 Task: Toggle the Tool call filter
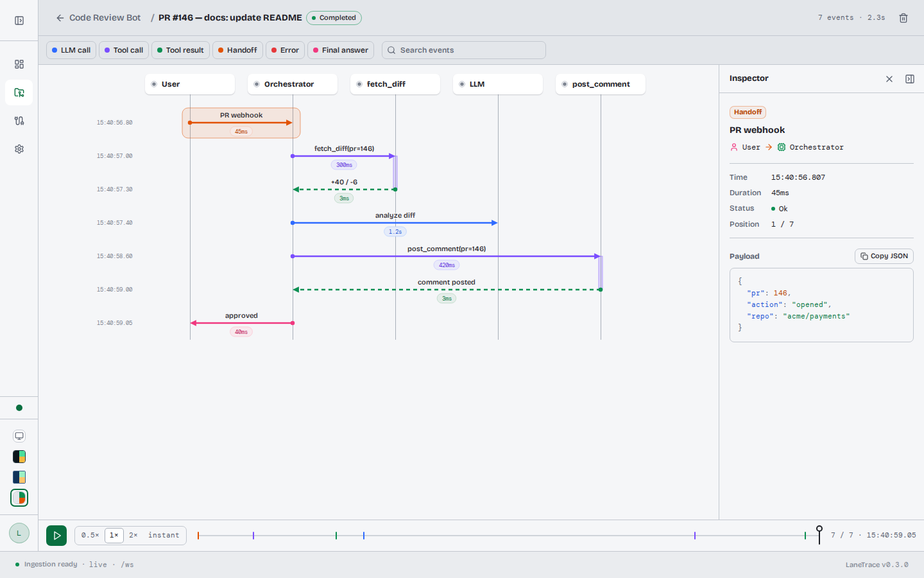124,50
